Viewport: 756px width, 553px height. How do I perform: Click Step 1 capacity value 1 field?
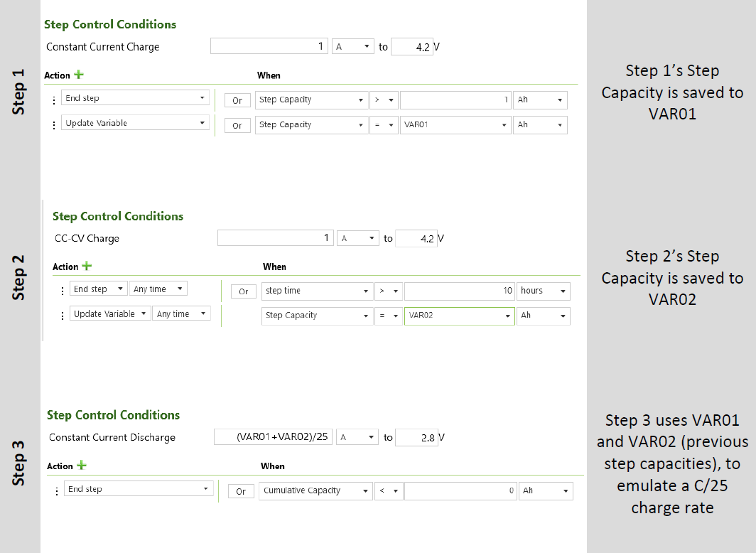pyautogui.click(x=455, y=100)
